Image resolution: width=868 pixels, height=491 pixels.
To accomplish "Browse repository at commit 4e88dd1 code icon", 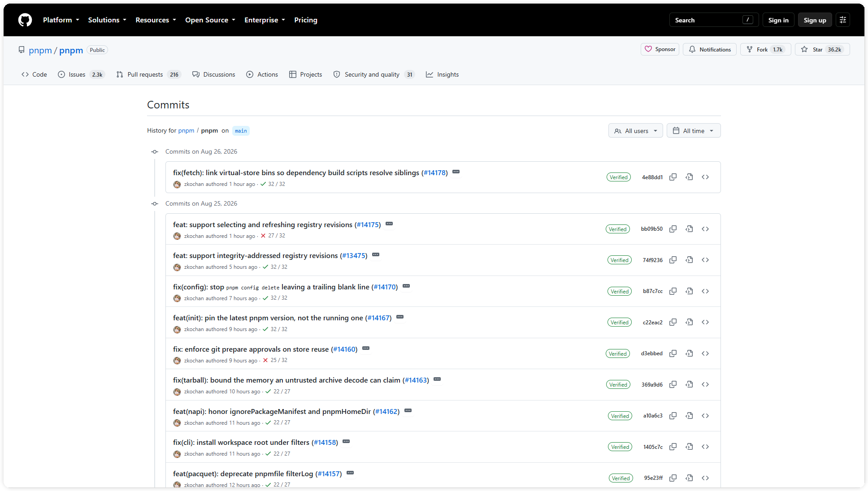I will [x=705, y=177].
